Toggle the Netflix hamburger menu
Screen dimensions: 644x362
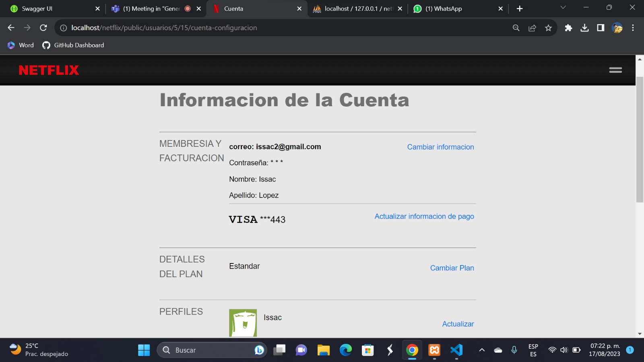pyautogui.click(x=615, y=70)
